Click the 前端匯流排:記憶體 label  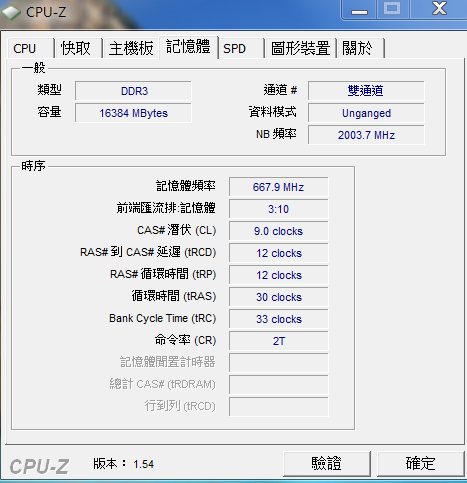click(166, 208)
